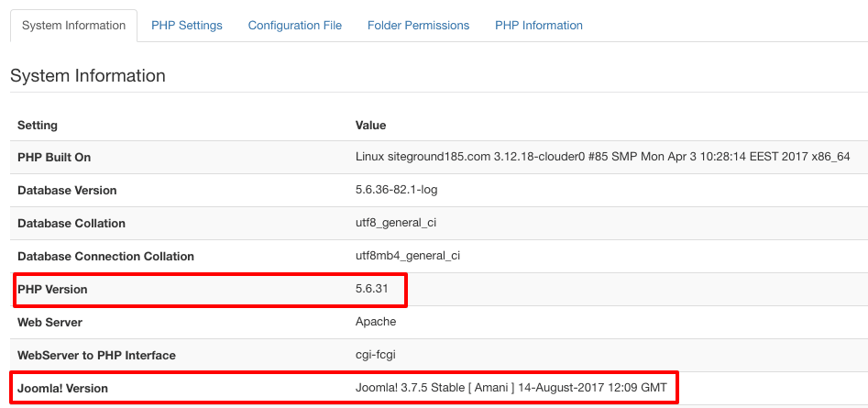The width and height of the screenshot is (868, 408).
Task: Click the System Information heading
Action: click(x=87, y=76)
